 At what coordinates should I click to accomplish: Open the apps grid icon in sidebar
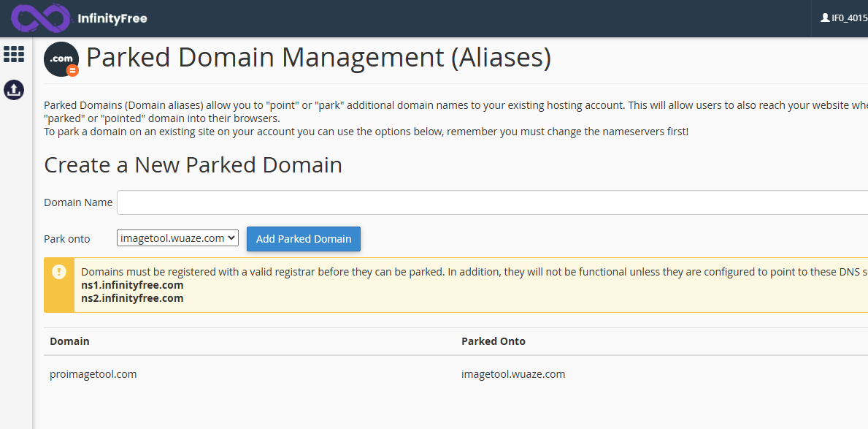(x=14, y=54)
